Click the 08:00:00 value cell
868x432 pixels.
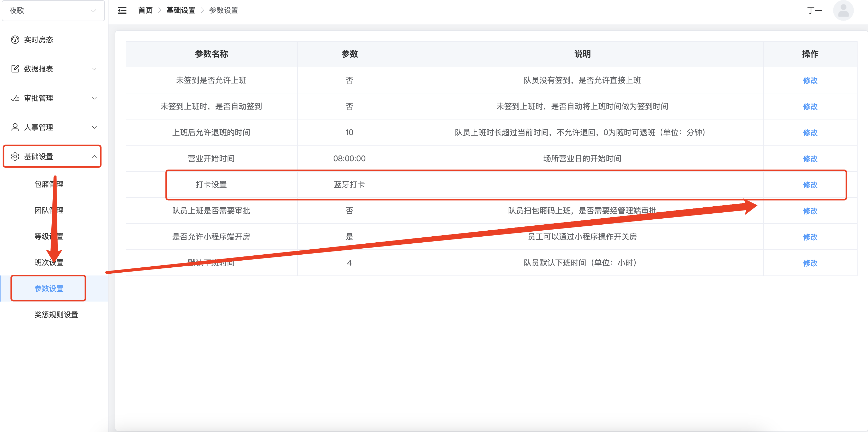(x=349, y=158)
